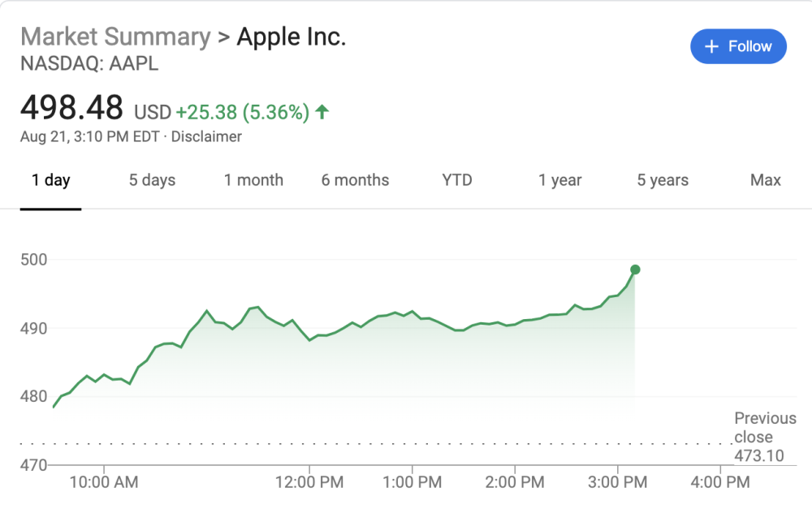Click the Previous close 473.10 label

(x=765, y=437)
